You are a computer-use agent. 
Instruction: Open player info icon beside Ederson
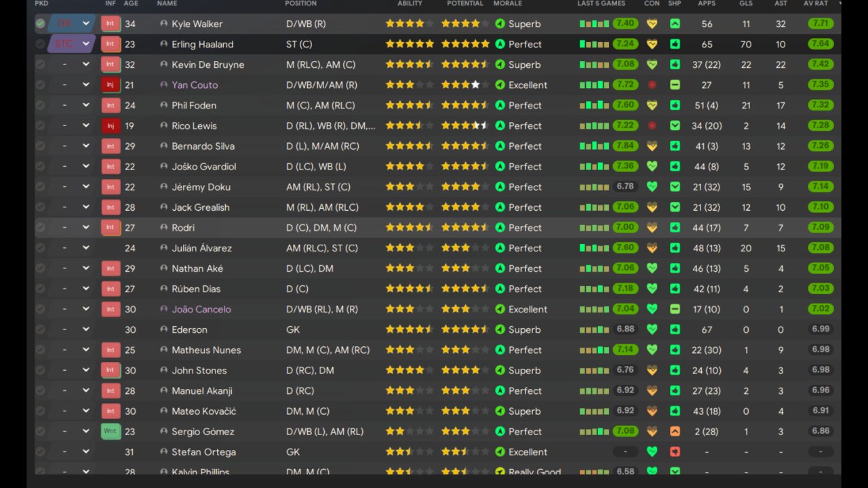[163, 329]
